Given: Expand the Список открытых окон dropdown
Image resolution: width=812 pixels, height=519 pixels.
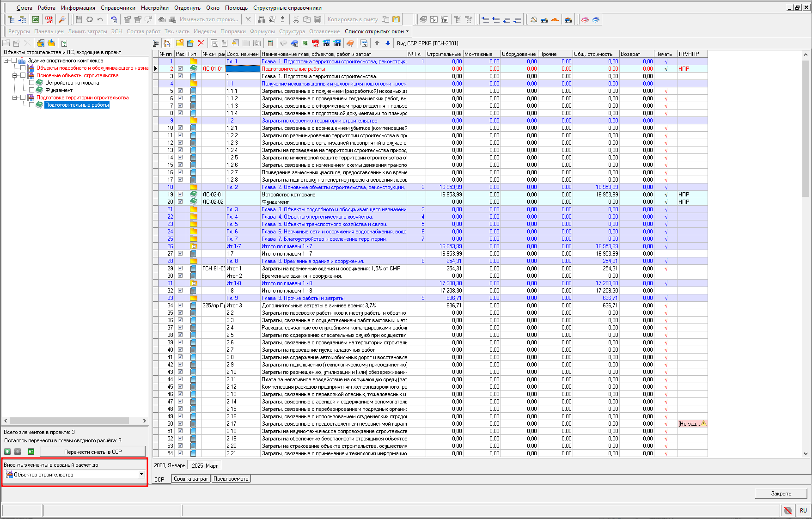Looking at the screenshot, I should tap(377, 31).
